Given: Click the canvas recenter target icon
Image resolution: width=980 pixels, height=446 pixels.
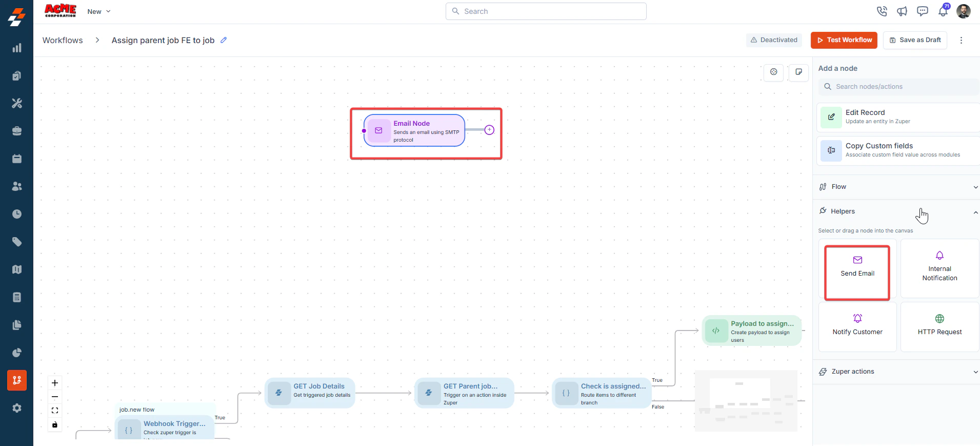Looking at the screenshot, I should [774, 72].
